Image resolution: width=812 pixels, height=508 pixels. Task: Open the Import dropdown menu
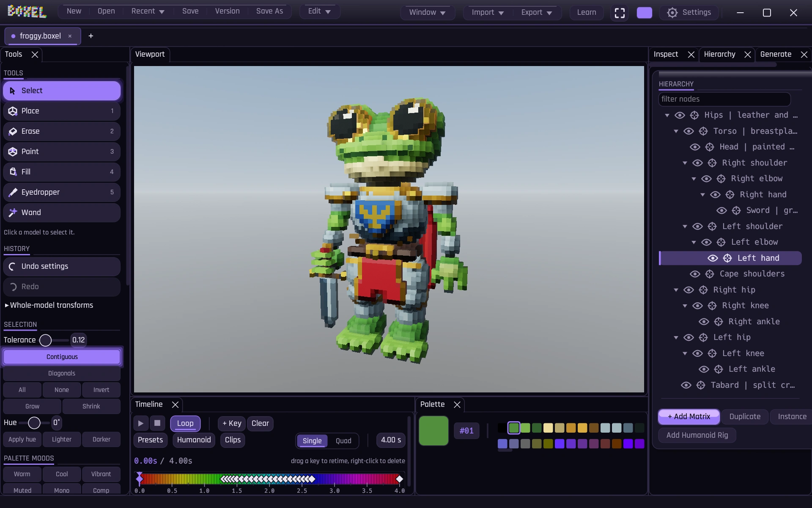(x=488, y=13)
